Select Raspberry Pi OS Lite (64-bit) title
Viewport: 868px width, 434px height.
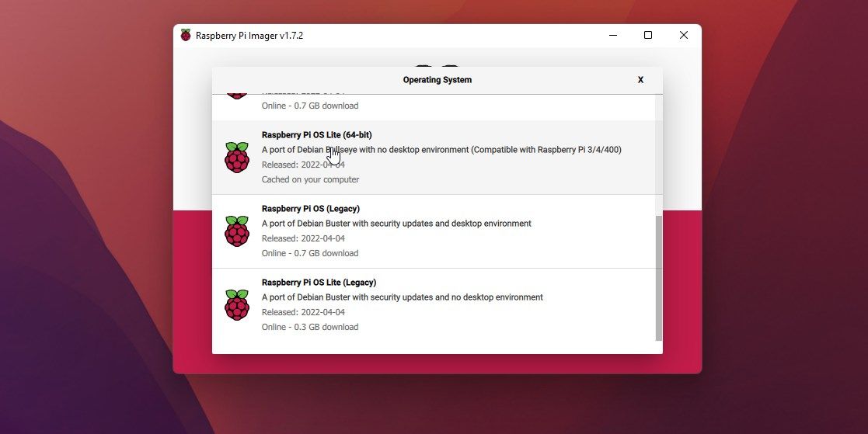[x=316, y=135]
